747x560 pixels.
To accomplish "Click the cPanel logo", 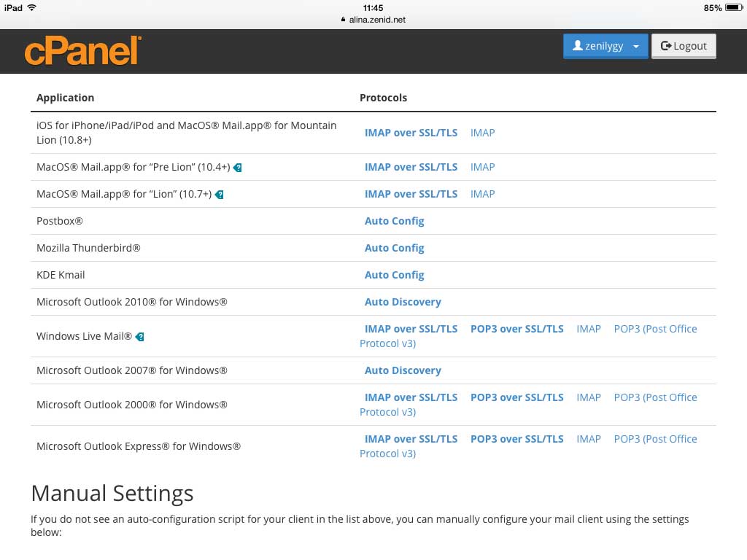I will [x=83, y=51].
